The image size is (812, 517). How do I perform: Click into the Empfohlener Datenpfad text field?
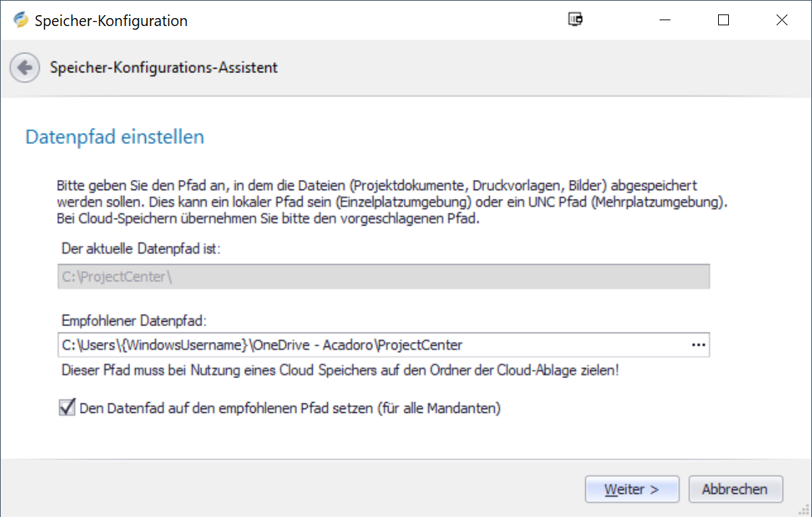(x=361, y=345)
